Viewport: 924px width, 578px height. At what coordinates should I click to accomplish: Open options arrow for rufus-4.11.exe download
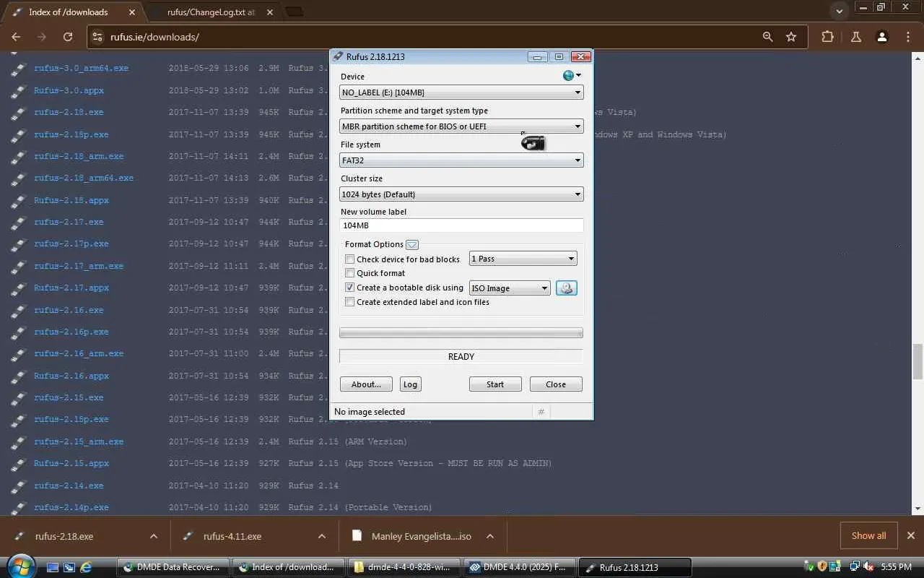[x=322, y=536]
